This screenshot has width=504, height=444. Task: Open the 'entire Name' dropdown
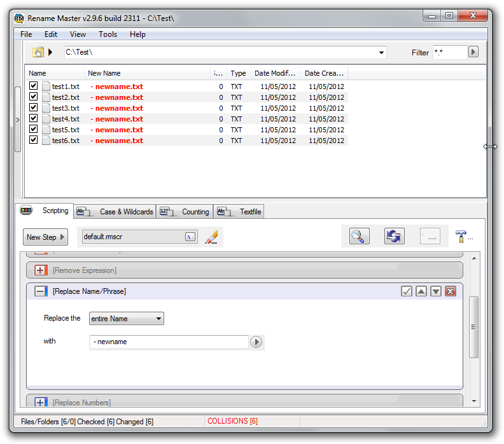click(127, 319)
